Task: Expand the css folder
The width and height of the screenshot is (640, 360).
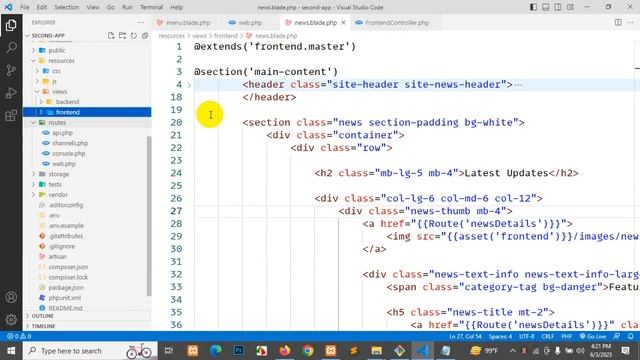Action: tap(87, 71)
